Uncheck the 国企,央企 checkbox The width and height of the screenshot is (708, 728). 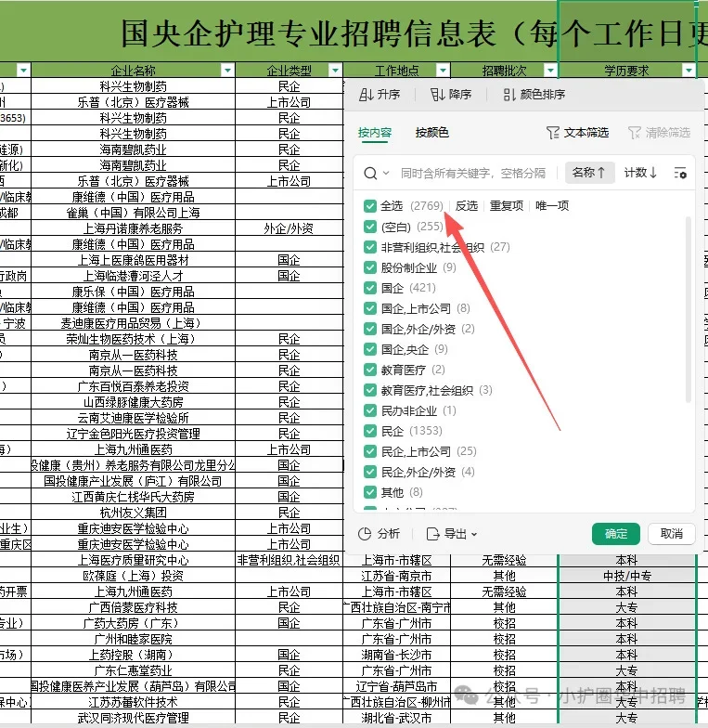click(x=369, y=349)
